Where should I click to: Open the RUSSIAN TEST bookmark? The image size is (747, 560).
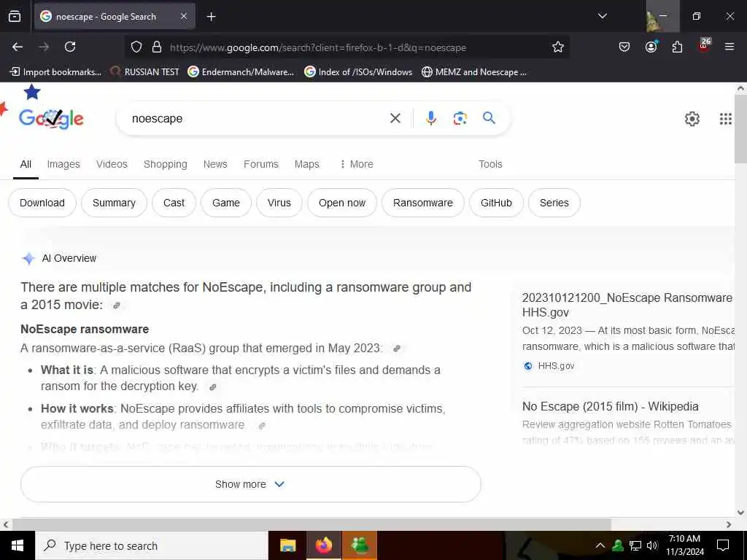[x=144, y=72]
